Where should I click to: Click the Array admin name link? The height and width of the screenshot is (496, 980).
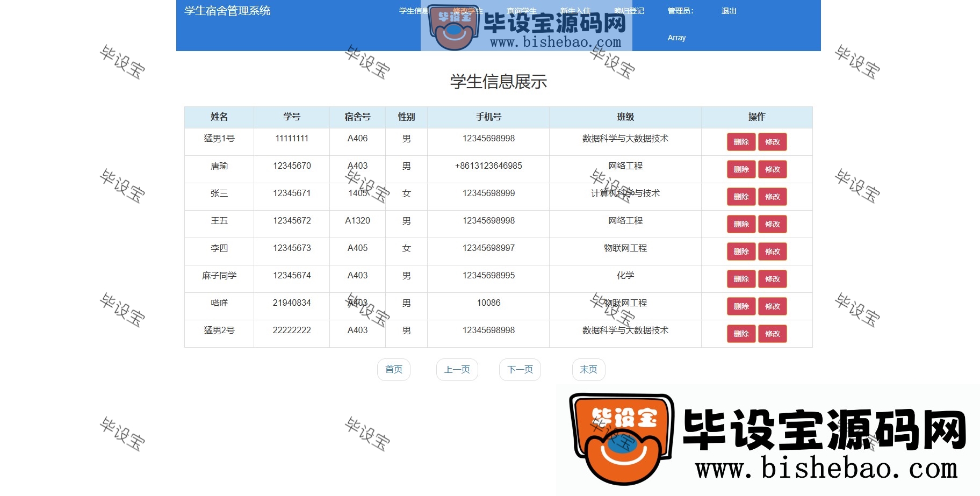coord(676,38)
